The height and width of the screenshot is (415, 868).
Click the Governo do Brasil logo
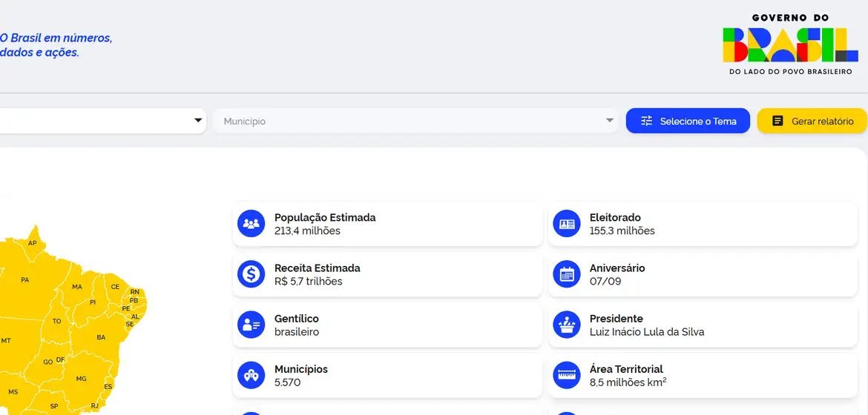pos(791,44)
